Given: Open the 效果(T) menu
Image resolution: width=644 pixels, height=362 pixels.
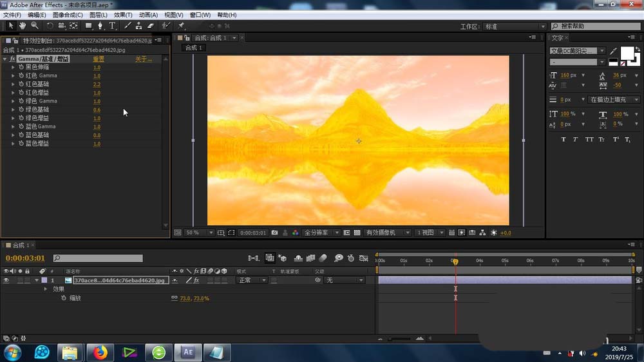Looking at the screenshot, I should point(123,15).
